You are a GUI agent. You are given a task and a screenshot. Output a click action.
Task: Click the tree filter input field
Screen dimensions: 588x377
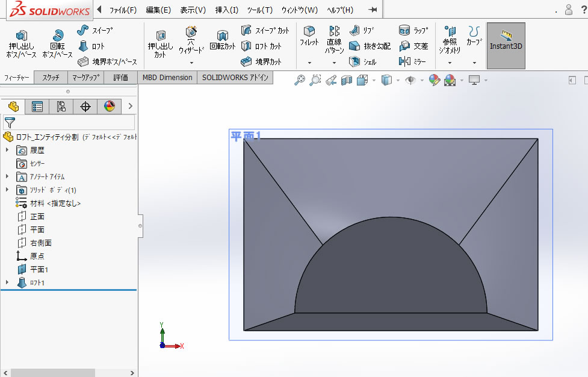click(69, 122)
